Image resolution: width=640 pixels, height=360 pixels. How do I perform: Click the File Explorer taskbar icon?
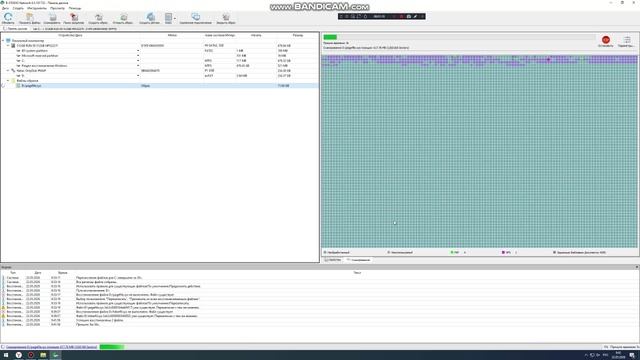coord(43,355)
